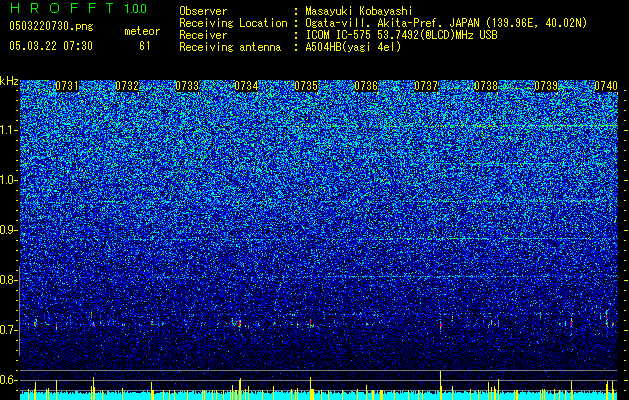Click the version number 1.0.0

pos(136,8)
